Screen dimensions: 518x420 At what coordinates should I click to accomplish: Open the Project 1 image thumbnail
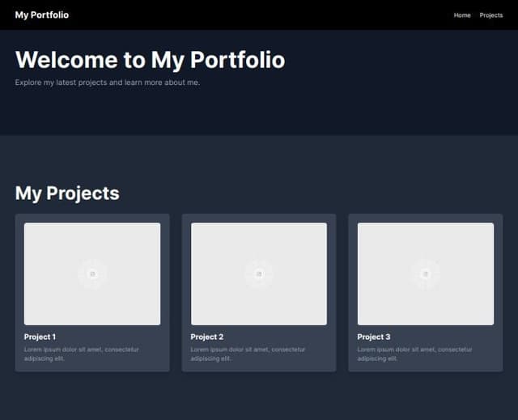[x=92, y=274]
